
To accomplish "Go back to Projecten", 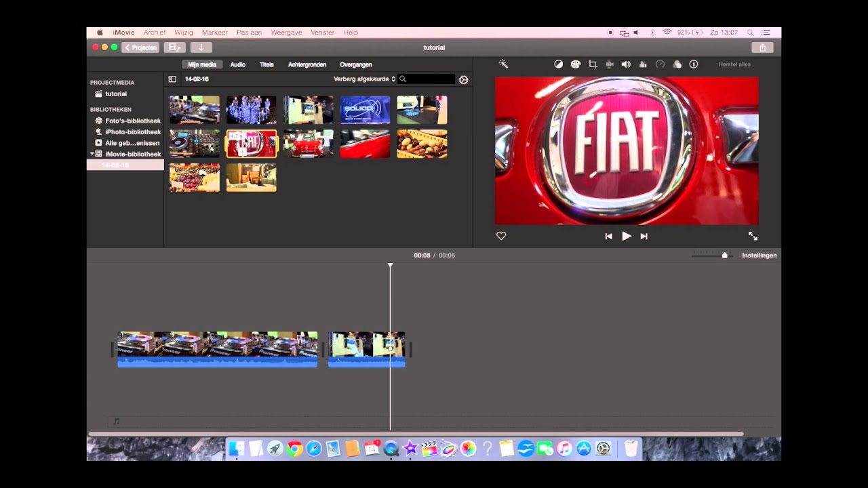I will pyautogui.click(x=140, y=47).
